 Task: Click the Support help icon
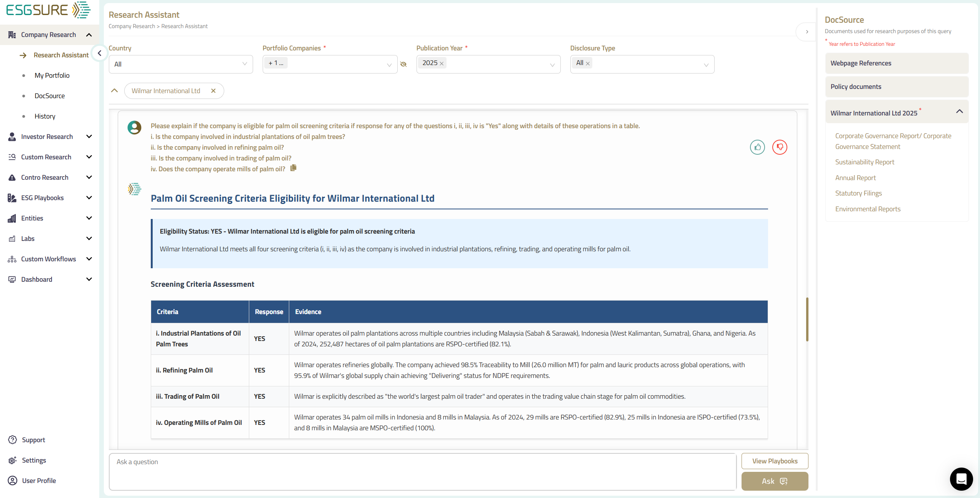(x=13, y=440)
